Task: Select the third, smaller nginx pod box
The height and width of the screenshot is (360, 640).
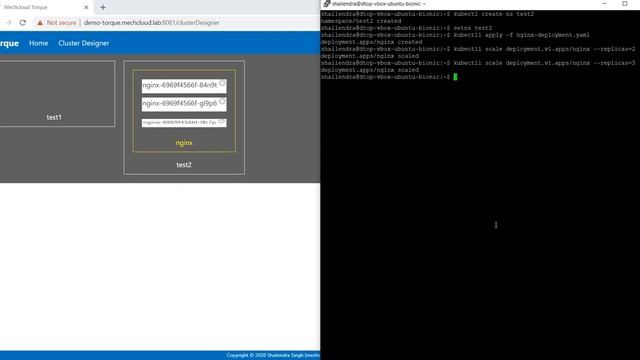Action: (184, 122)
